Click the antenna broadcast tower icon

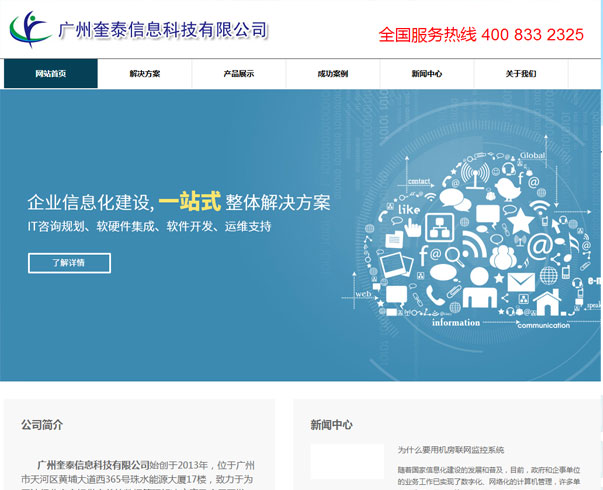point(476,173)
